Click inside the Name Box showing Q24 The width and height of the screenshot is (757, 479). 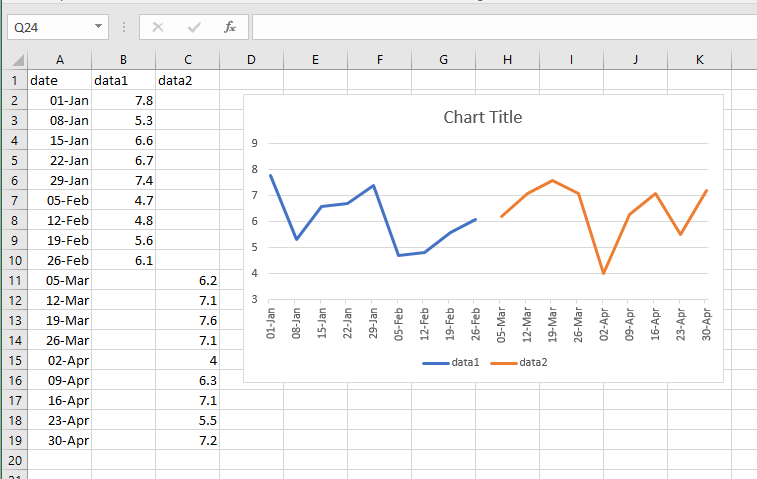pyautogui.click(x=51, y=27)
